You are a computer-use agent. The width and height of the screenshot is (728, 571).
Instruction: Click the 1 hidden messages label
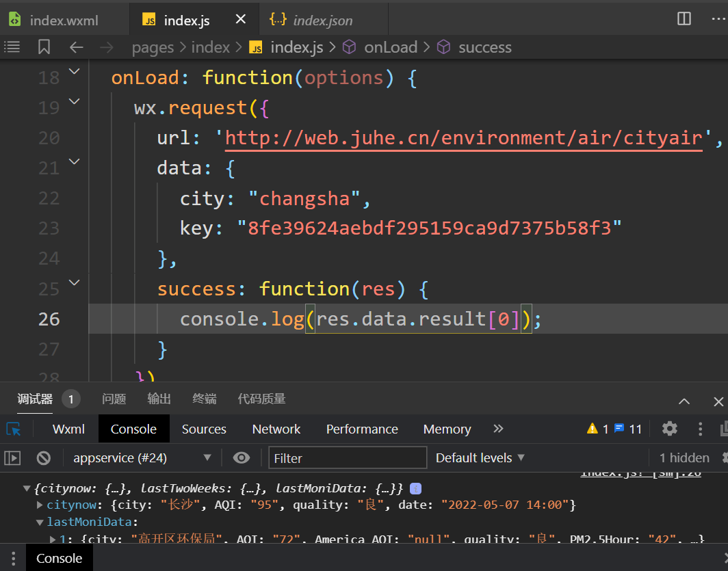(684, 458)
